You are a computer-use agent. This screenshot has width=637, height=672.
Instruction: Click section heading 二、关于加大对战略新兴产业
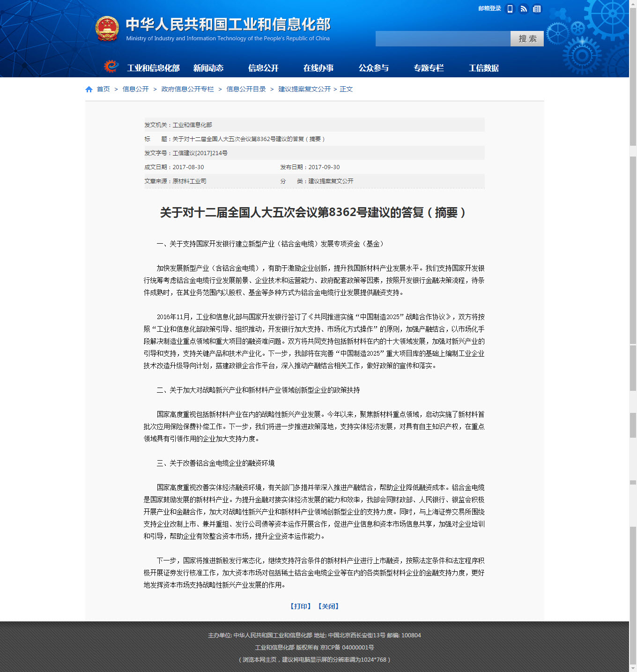click(258, 390)
